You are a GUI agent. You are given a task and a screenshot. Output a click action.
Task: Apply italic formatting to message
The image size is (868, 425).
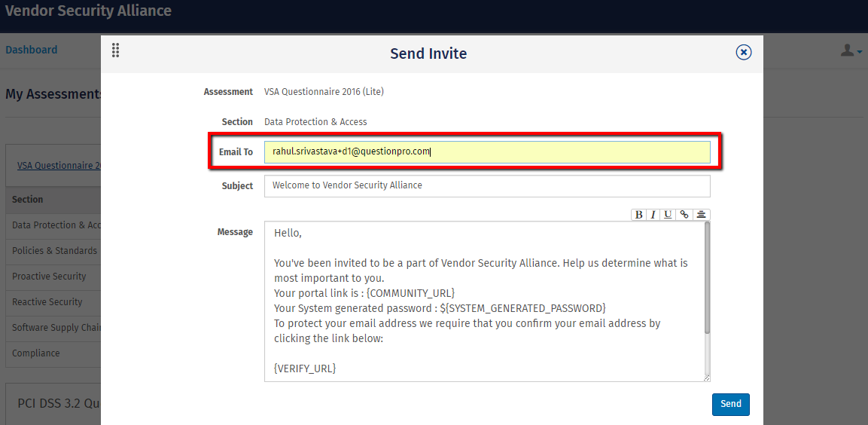[653, 215]
